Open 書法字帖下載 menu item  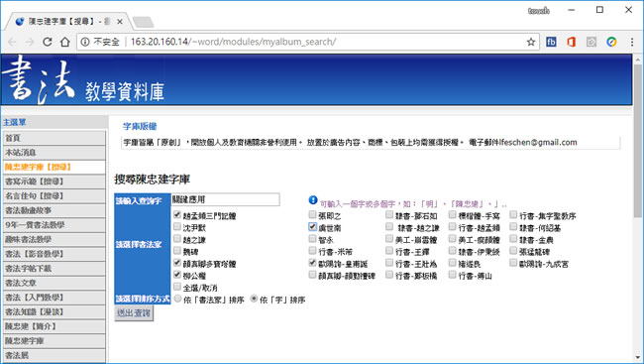click(54, 269)
